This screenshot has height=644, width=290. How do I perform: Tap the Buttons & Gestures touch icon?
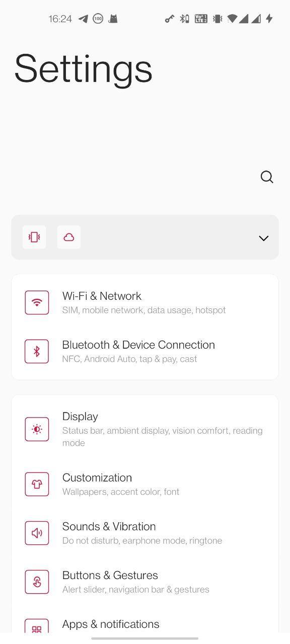[x=37, y=582]
